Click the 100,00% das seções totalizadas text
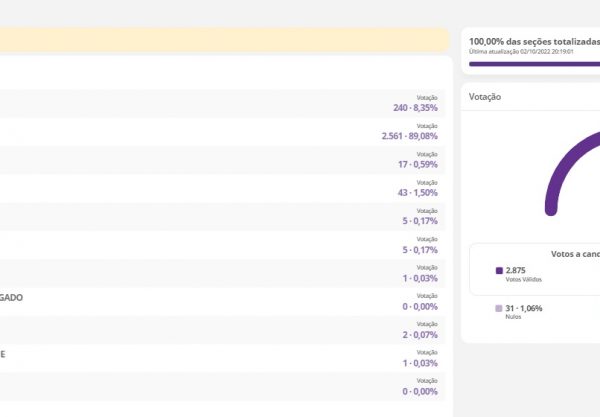The image size is (600, 417). click(x=532, y=41)
